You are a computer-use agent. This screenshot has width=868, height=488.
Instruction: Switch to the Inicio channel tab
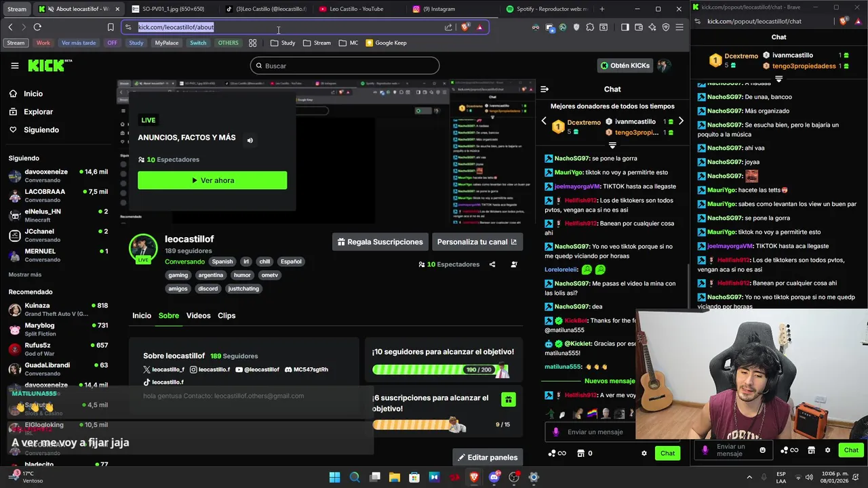tap(142, 316)
